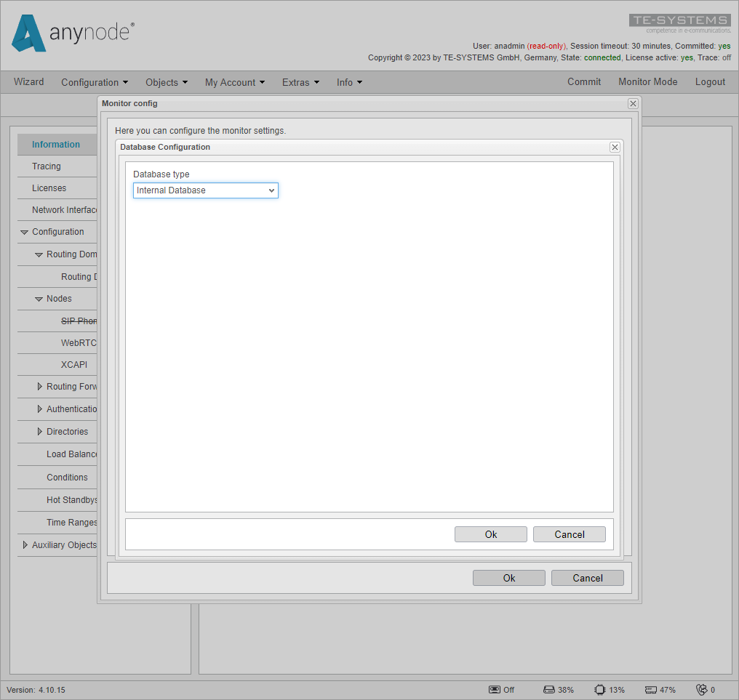The width and height of the screenshot is (739, 700).
Task: Open the Extras menu
Action: (300, 82)
